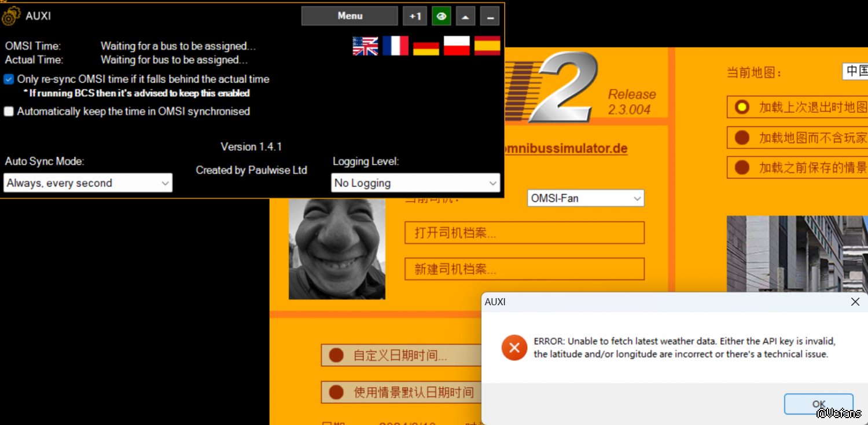This screenshot has height=425, width=868.
Task: Click the red error icon in the dialog
Action: coord(514,348)
